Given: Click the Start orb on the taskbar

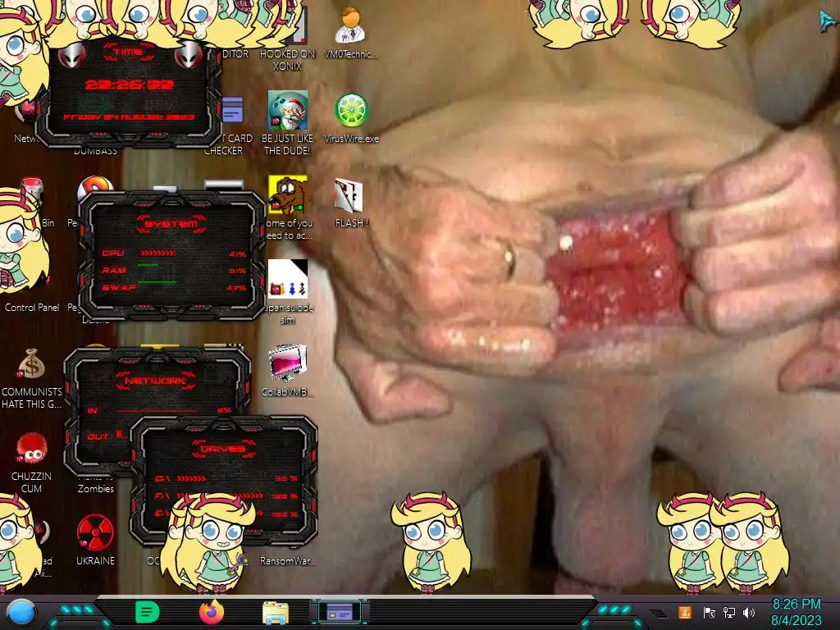Looking at the screenshot, I should 21,612.
